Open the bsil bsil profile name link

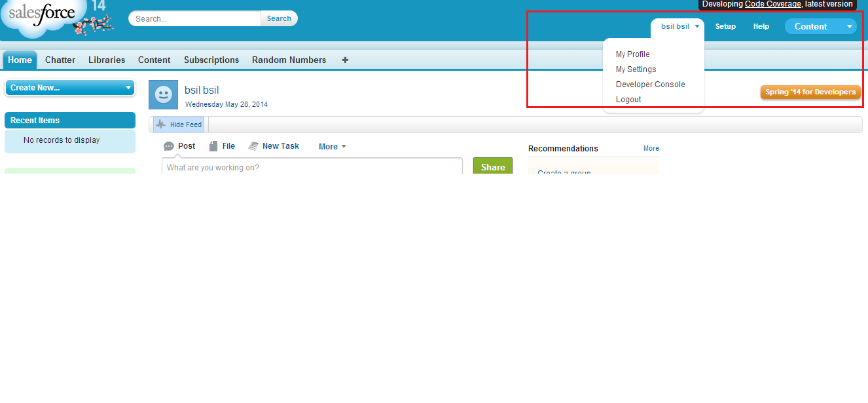click(202, 90)
